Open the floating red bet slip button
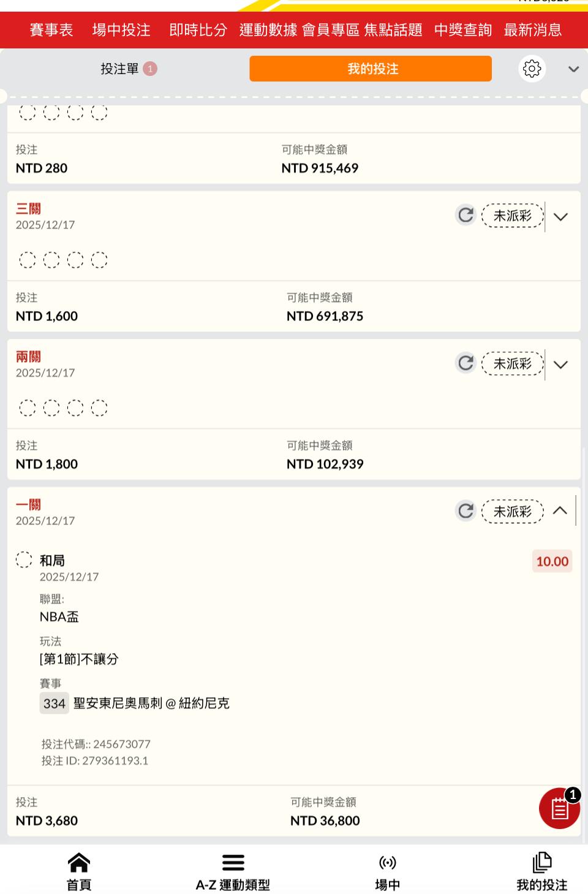The height and width of the screenshot is (894, 588). 559,808
